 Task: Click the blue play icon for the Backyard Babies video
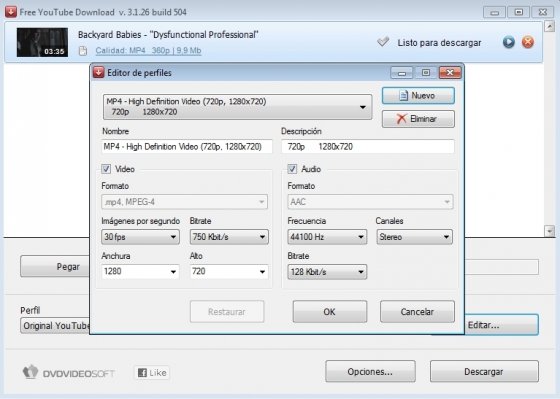tap(509, 42)
